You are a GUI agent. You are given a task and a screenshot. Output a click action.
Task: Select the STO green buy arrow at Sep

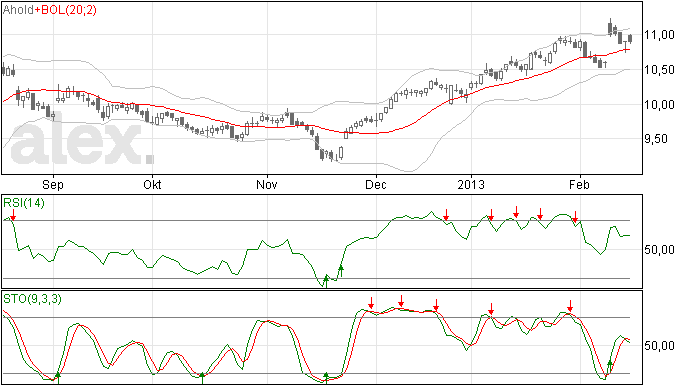57,377
